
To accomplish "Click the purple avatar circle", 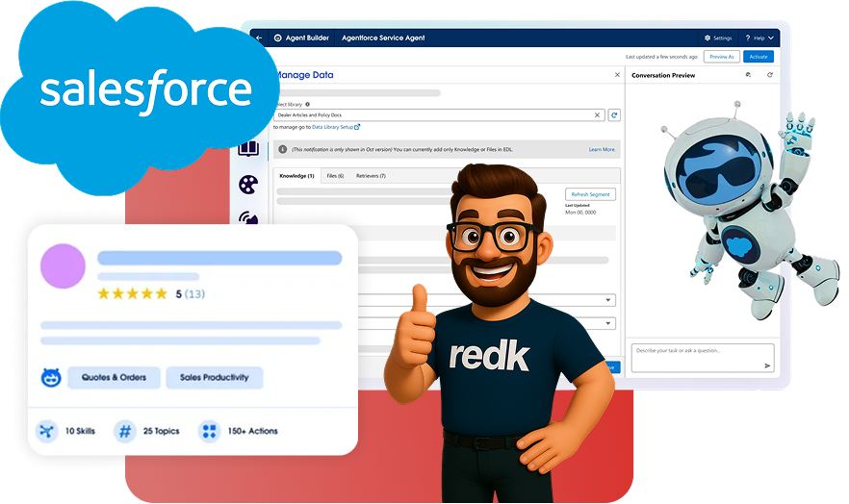I will [x=63, y=265].
